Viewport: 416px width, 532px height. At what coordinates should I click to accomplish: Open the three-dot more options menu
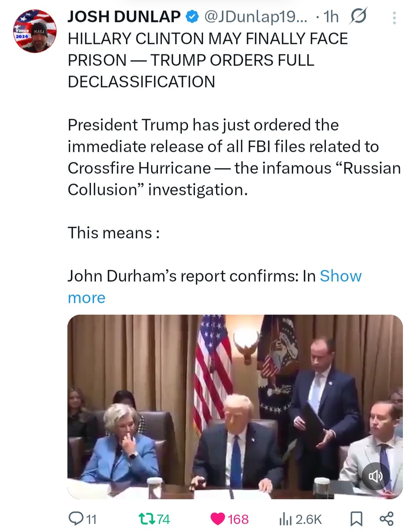(x=394, y=18)
